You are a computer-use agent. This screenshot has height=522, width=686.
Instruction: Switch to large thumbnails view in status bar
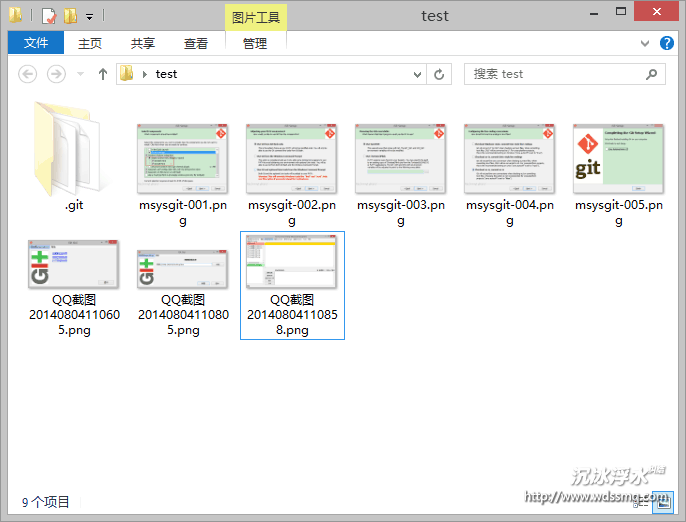coord(662,503)
